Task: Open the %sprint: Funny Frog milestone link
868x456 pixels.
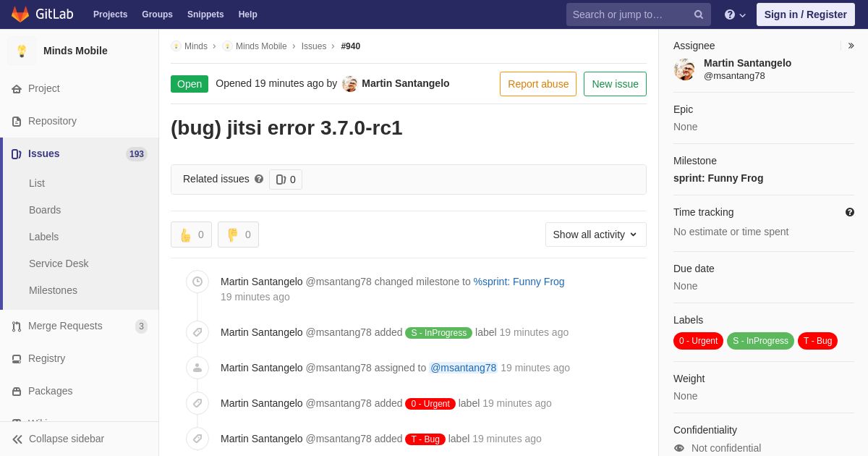Action: (x=519, y=282)
